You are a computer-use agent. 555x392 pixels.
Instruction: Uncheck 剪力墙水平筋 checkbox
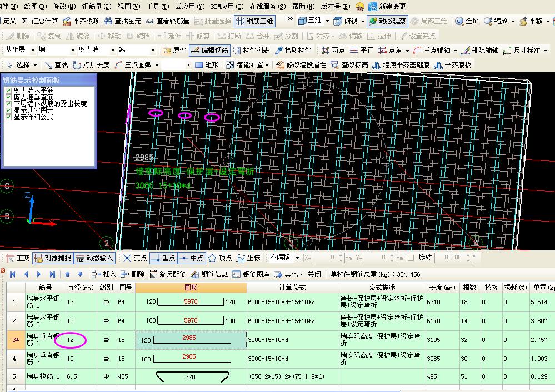[9, 91]
